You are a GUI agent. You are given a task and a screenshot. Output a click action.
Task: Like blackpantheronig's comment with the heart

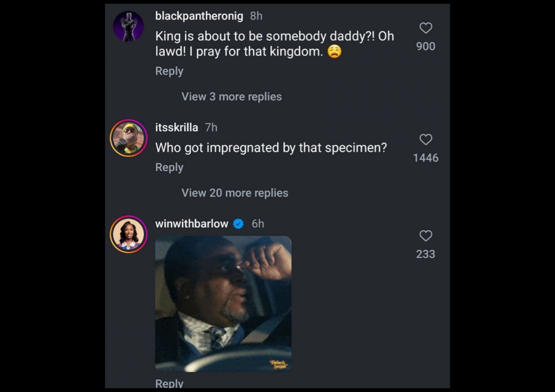(x=425, y=28)
